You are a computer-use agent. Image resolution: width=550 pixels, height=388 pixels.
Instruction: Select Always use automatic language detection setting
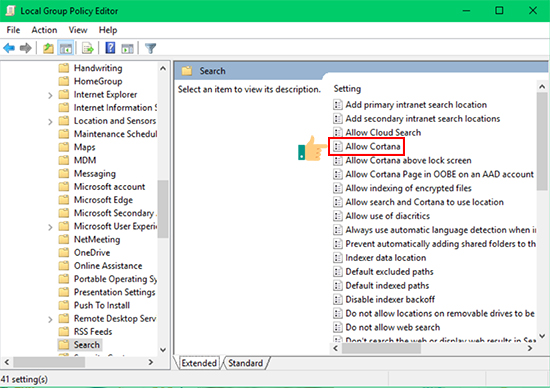(x=441, y=230)
